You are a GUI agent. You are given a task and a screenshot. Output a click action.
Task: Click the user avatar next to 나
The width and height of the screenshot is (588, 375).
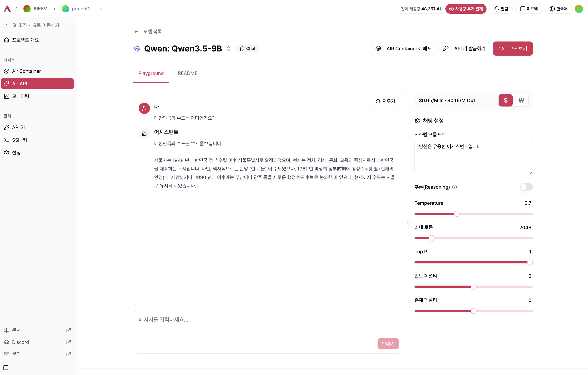coord(144,108)
